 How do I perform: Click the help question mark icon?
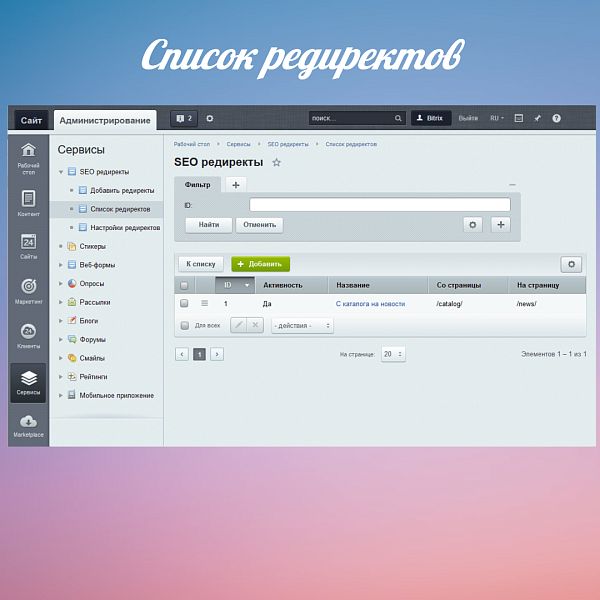(x=556, y=118)
